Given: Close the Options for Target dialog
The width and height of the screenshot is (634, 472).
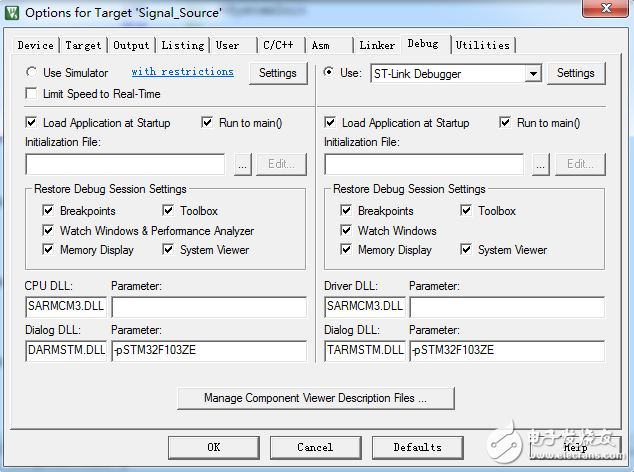Looking at the screenshot, I should [x=605, y=8].
